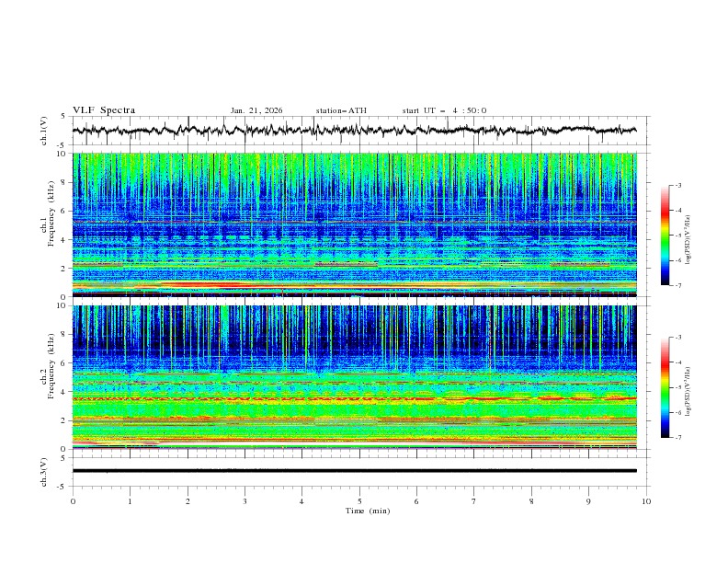Screen dimensions: 728x563
Task: Click the 'station=ATH' label
Action: point(341,110)
